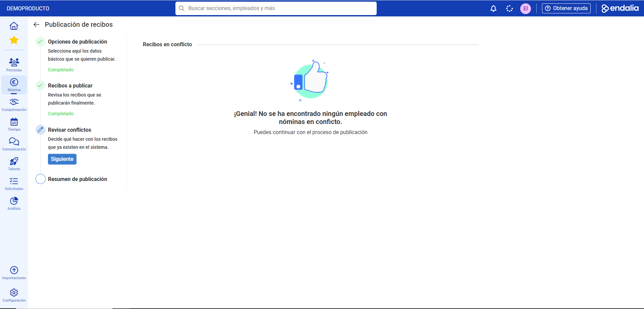This screenshot has height=309, width=644.
Task: Open the Configuración gear section
Action: tap(14, 295)
